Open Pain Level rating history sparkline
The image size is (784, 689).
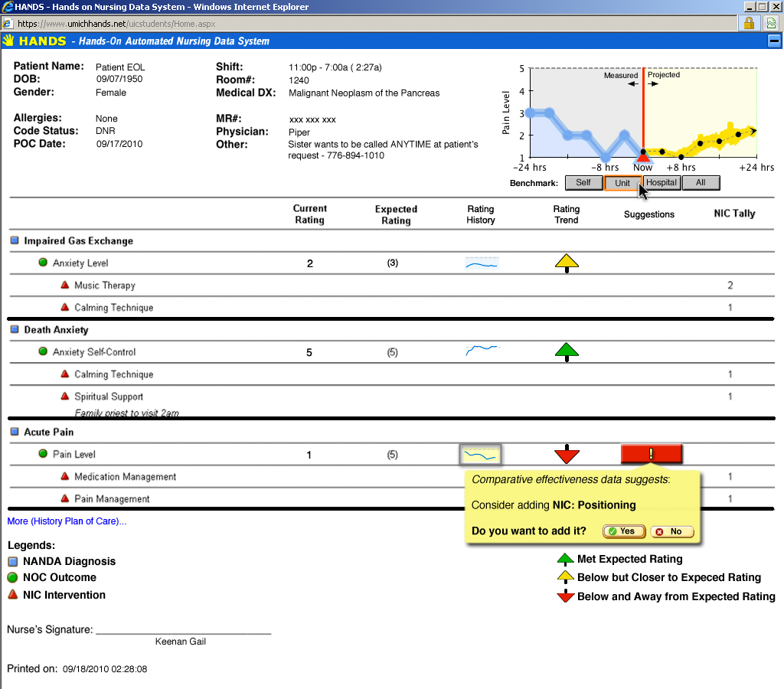[x=480, y=455]
